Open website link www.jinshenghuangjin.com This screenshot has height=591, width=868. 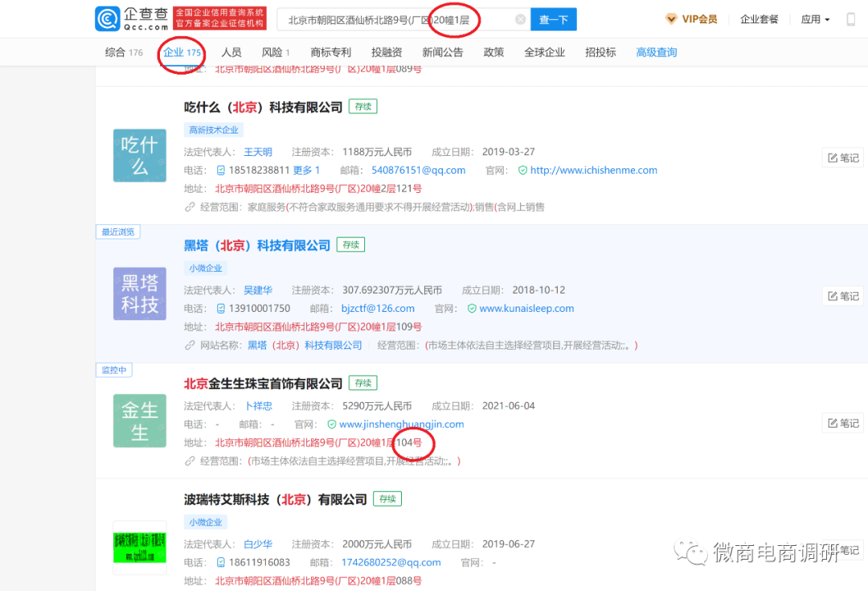pyautogui.click(x=403, y=424)
